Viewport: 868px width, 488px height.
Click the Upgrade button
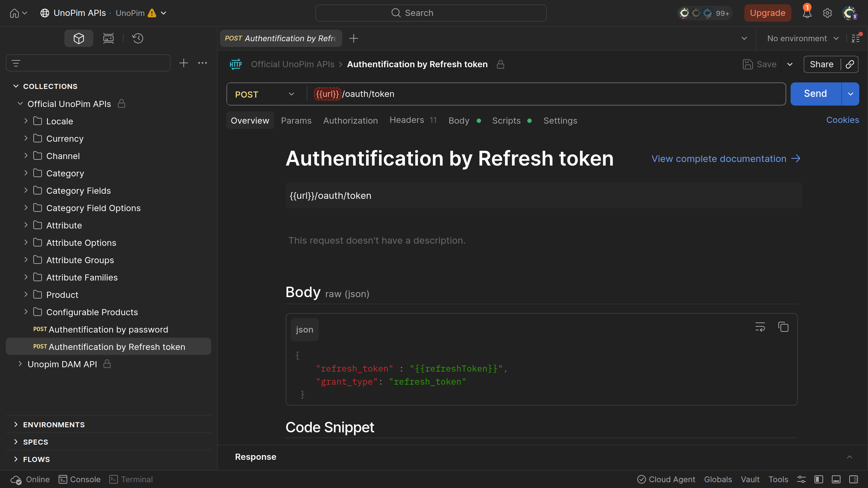767,13
